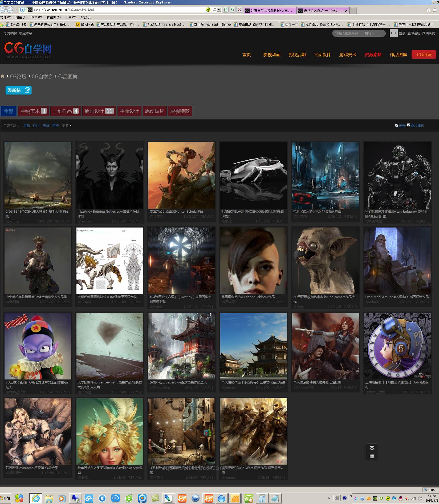Select the 手绘美术 category tab
This screenshot has height=504, width=439.
(x=33, y=111)
